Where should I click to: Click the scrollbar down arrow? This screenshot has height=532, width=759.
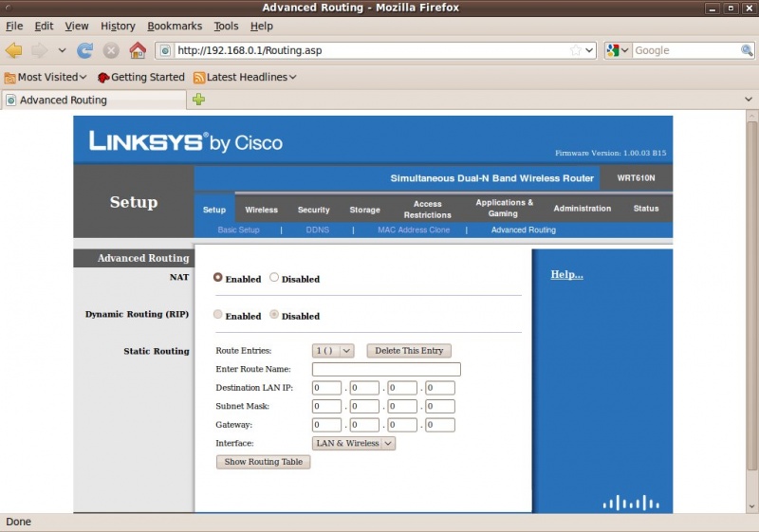751,506
